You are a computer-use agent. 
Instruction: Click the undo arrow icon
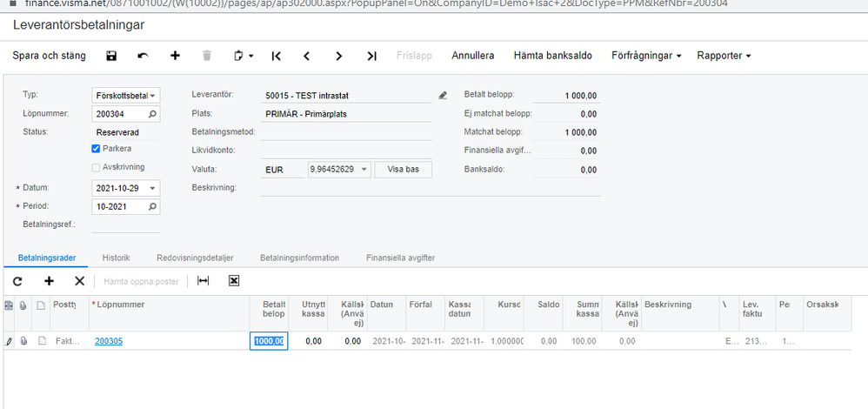(x=143, y=56)
